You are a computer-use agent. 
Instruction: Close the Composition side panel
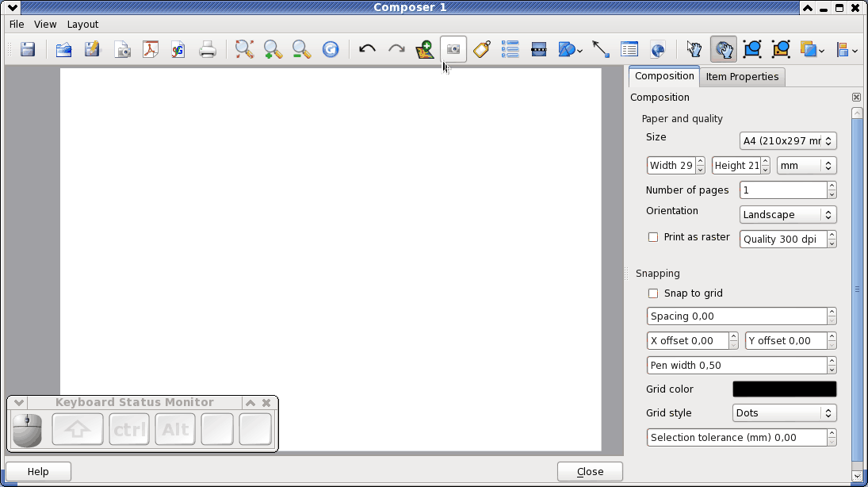[x=856, y=98]
